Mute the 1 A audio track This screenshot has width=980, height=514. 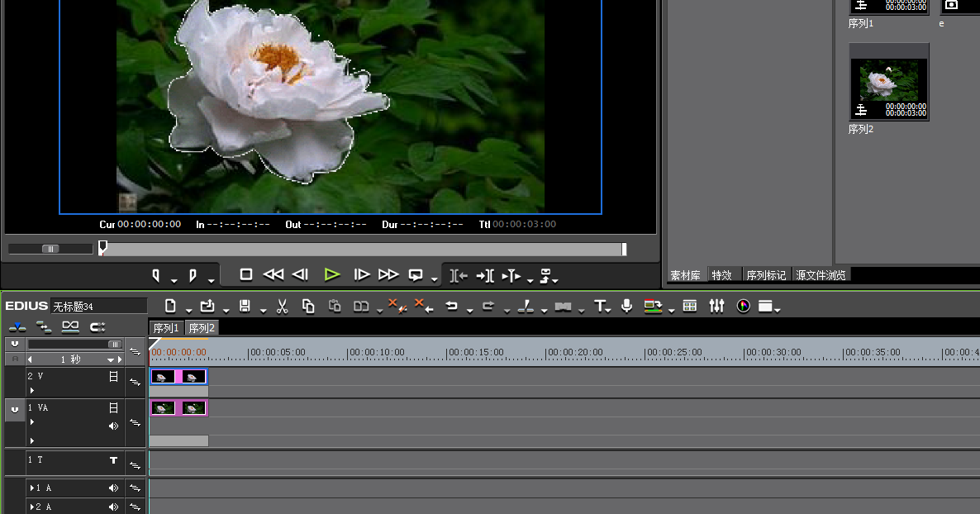coord(114,488)
